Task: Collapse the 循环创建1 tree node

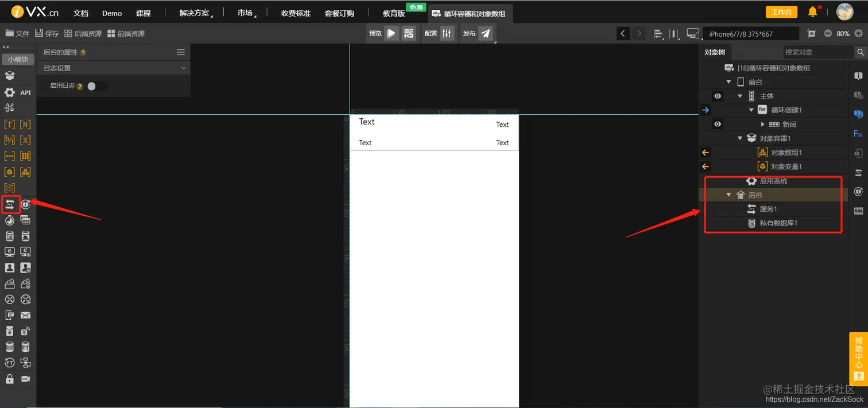Action: [751, 110]
